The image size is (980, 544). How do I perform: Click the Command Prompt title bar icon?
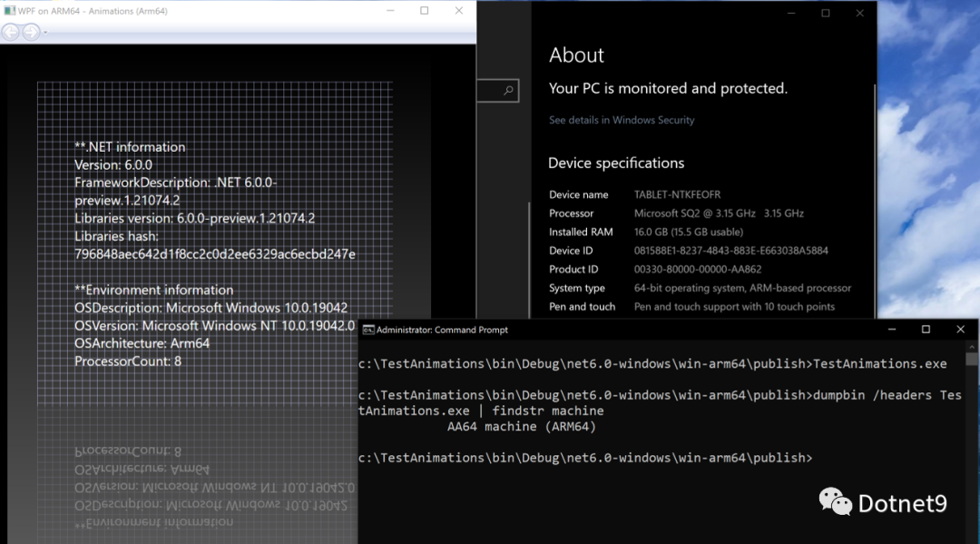[x=368, y=331]
